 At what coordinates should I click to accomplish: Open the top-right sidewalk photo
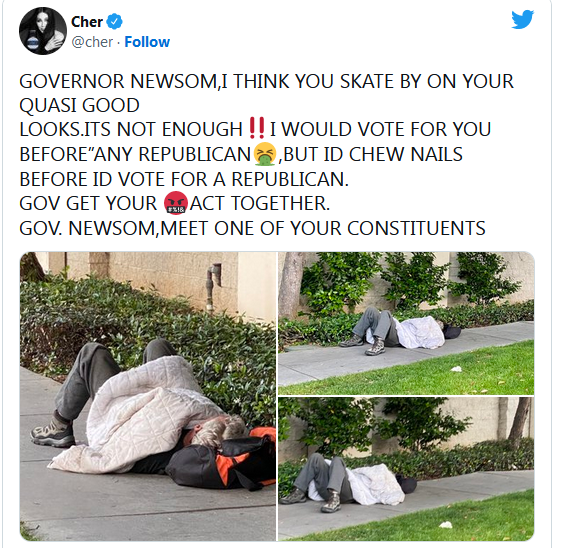pos(406,323)
